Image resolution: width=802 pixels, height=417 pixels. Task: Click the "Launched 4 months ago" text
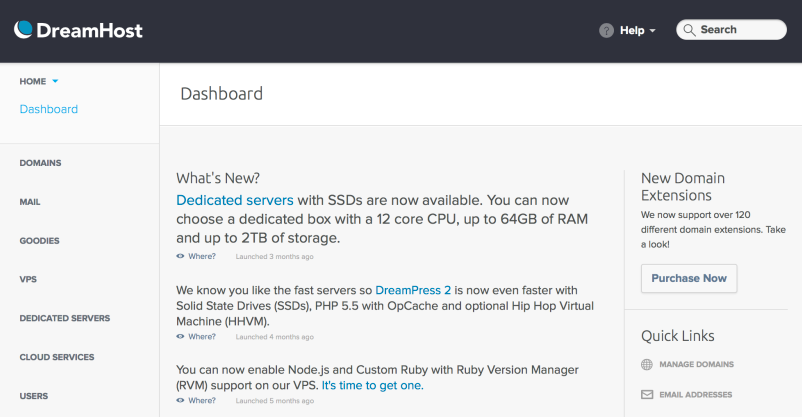(x=275, y=337)
